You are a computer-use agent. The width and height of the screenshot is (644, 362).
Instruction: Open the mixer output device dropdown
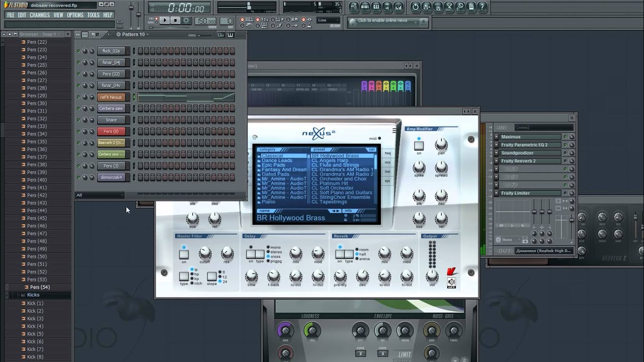point(544,250)
